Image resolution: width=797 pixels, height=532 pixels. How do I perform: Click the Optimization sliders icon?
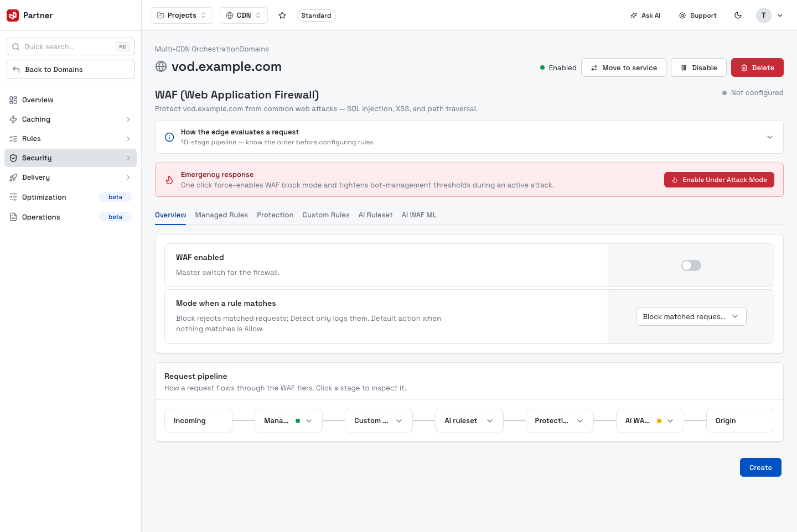(x=13, y=197)
